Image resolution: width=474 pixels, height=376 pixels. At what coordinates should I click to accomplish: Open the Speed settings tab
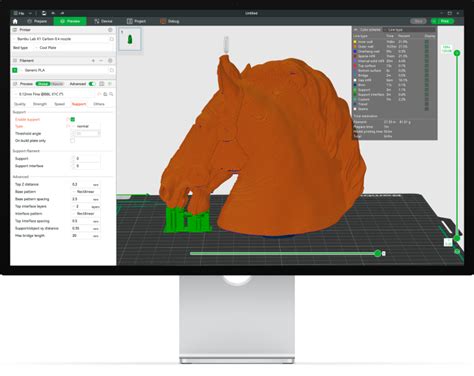pos(59,104)
